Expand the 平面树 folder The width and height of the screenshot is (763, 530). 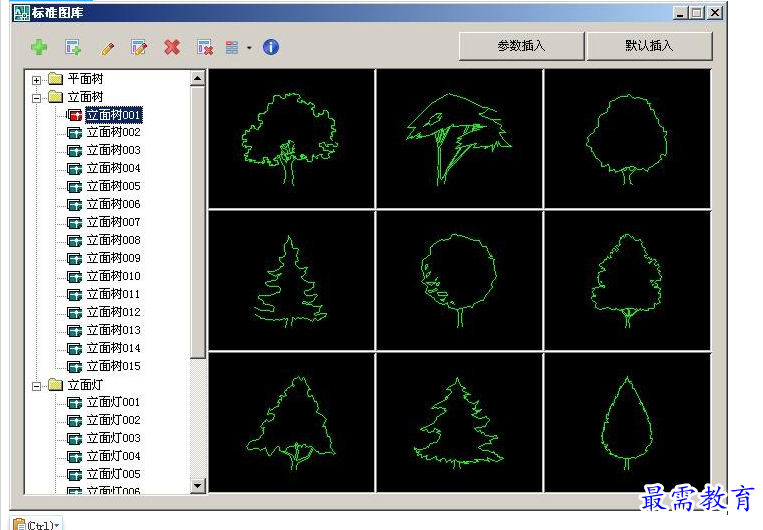[x=36, y=80]
